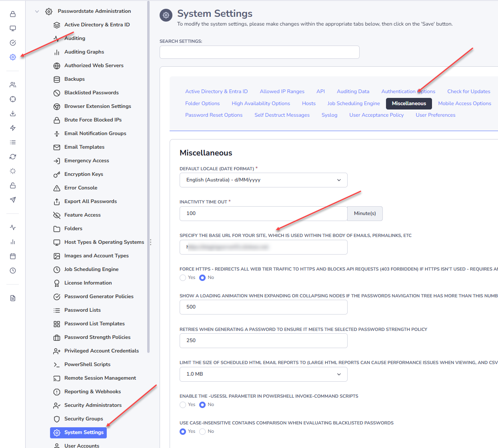Click the Folders folder icon
This screenshot has height=448, width=498.
click(x=57, y=229)
